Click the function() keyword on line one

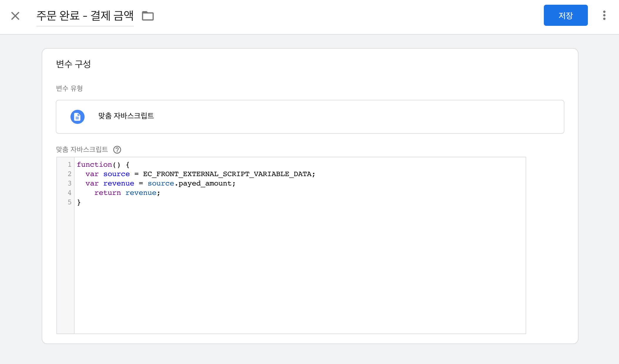click(x=95, y=164)
